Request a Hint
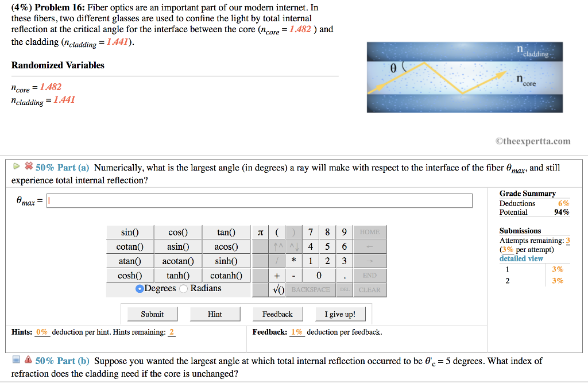The width and height of the screenshot is (588, 383). (x=215, y=314)
